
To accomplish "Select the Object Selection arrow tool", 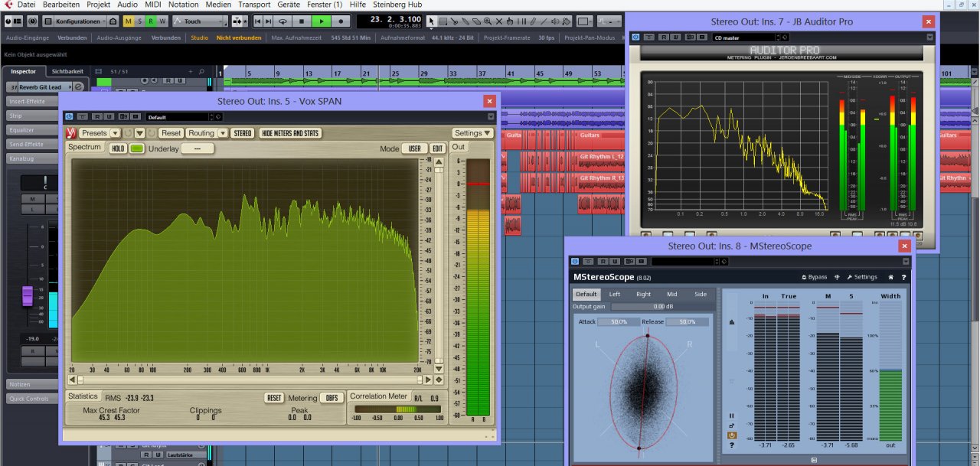I will tap(431, 21).
